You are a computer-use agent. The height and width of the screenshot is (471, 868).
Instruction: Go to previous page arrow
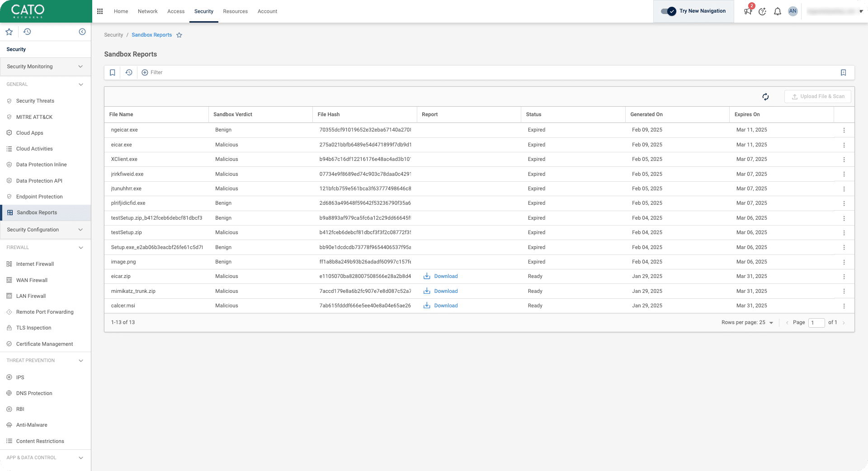pos(787,323)
